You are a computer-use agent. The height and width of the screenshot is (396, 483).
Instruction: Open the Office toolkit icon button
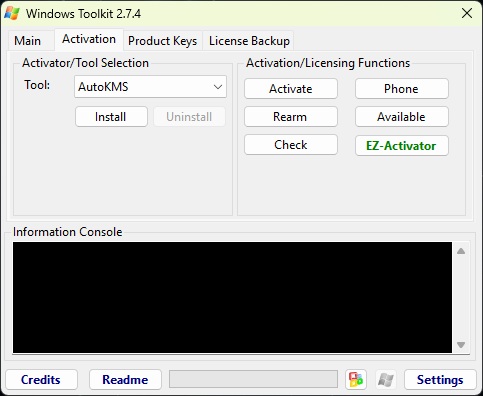coord(356,379)
